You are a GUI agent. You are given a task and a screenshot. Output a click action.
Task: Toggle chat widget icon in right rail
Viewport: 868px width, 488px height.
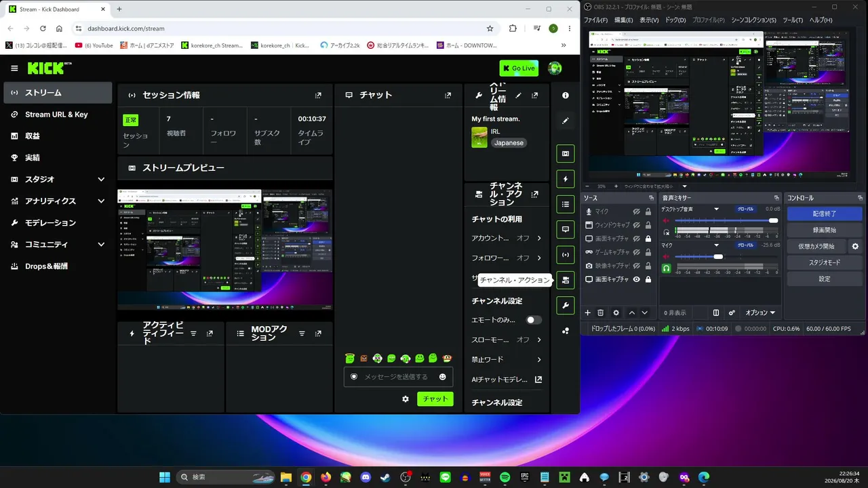pyautogui.click(x=566, y=230)
